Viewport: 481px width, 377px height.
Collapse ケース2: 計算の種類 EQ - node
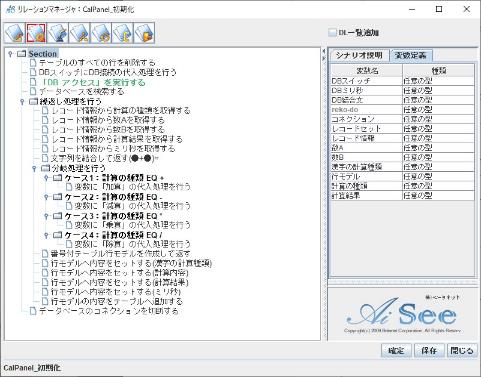(x=46, y=197)
